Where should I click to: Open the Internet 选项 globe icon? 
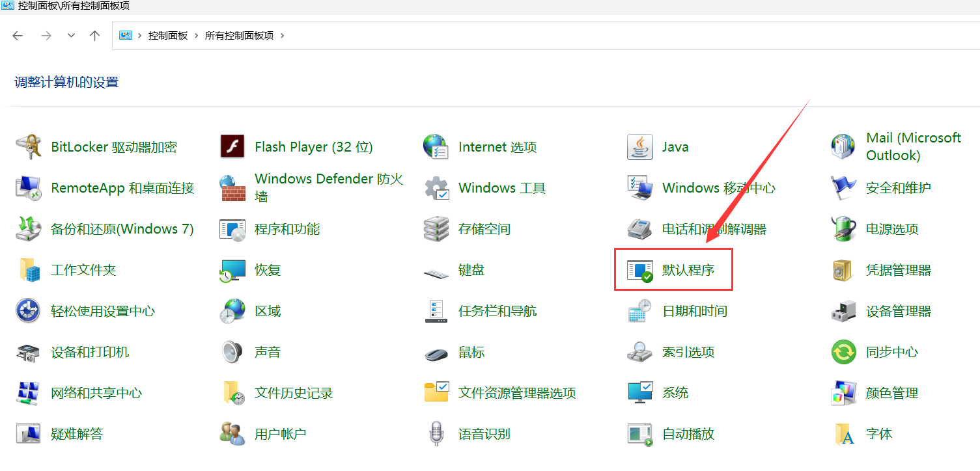click(x=436, y=147)
